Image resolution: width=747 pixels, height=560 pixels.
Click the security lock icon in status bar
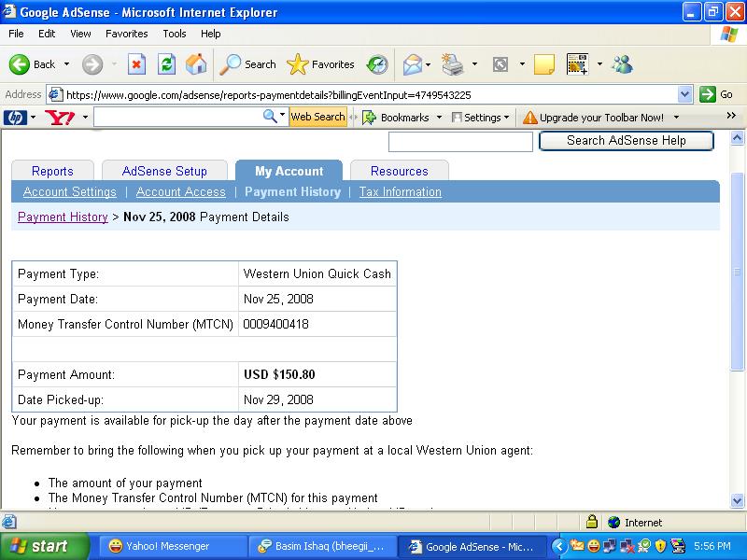[591, 522]
